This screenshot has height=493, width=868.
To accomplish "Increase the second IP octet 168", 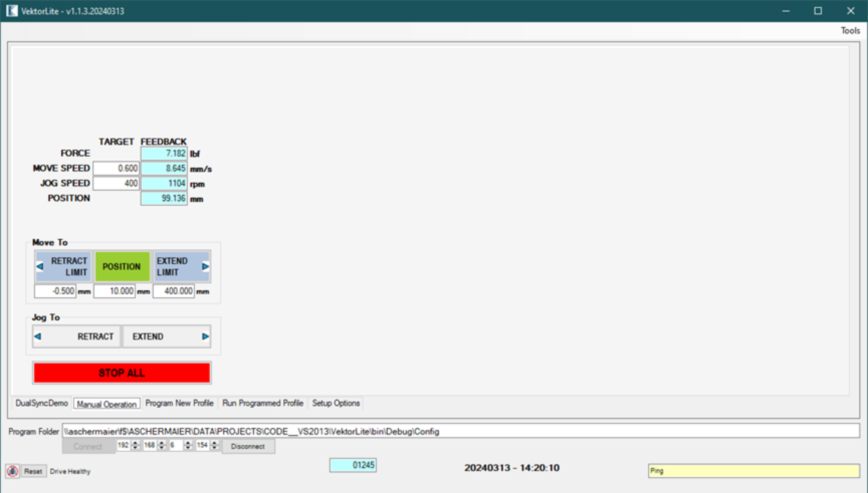I will pyautogui.click(x=162, y=443).
